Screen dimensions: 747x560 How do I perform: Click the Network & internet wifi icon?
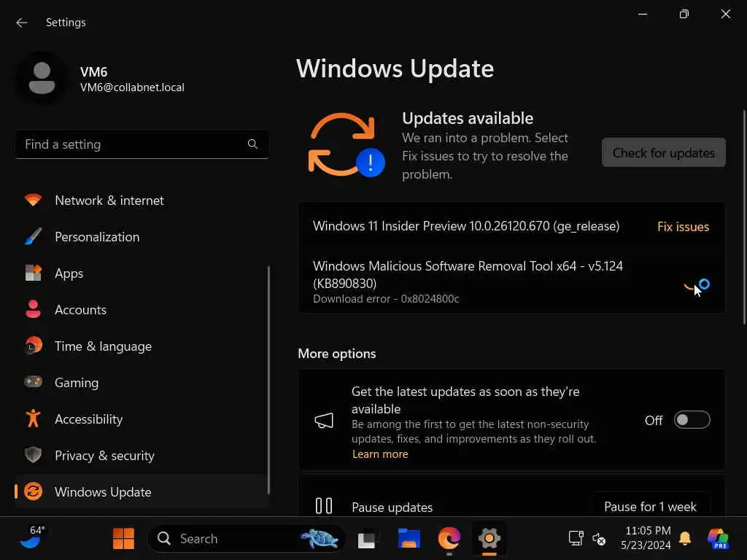[x=33, y=200]
